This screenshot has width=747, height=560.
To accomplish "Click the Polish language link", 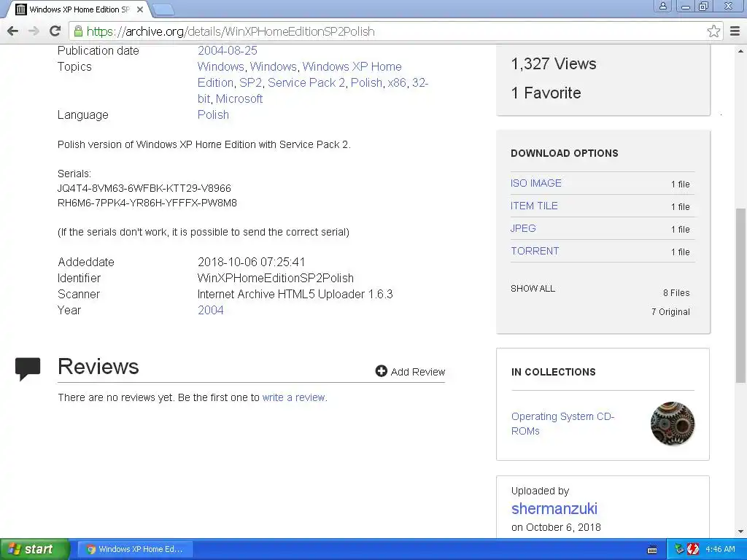I will coord(213,114).
